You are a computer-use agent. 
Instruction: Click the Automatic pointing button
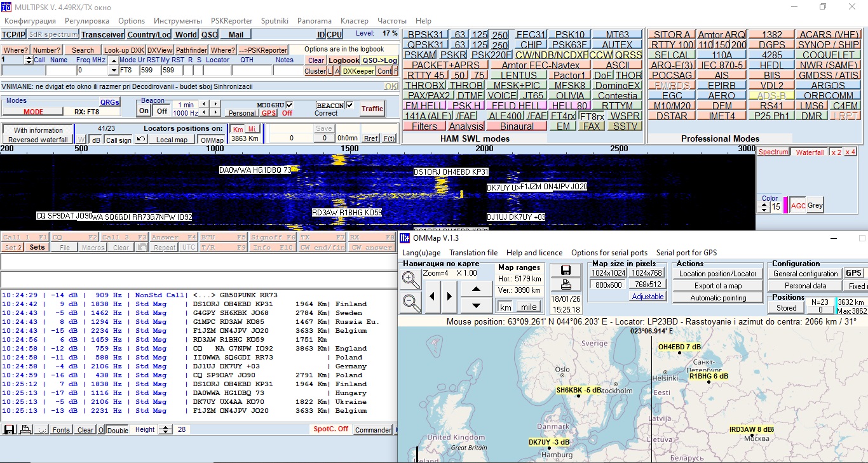click(x=718, y=297)
